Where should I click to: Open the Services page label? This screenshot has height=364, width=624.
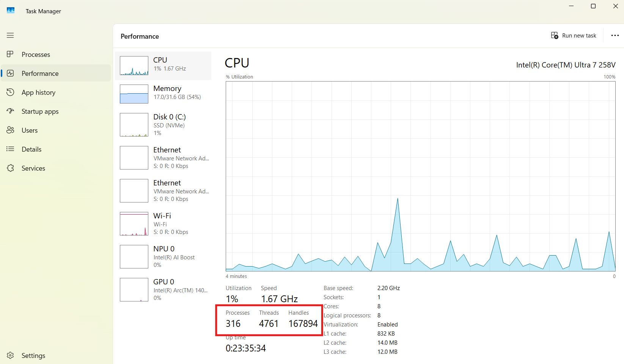pyautogui.click(x=33, y=168)
